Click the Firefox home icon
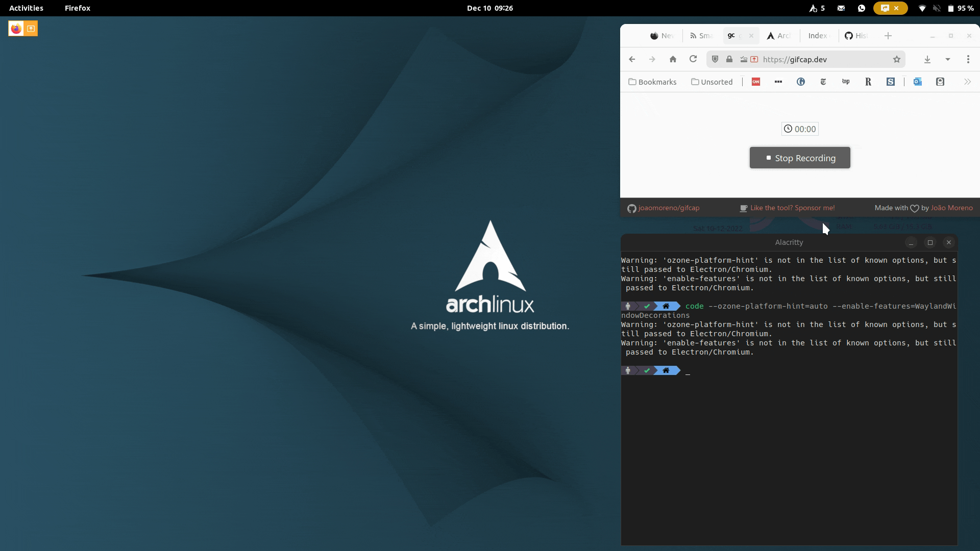 click(673, 59)
